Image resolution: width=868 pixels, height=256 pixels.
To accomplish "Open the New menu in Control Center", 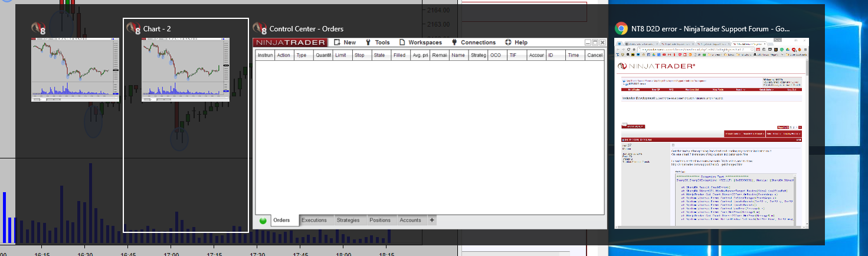I will coord(350,43).
